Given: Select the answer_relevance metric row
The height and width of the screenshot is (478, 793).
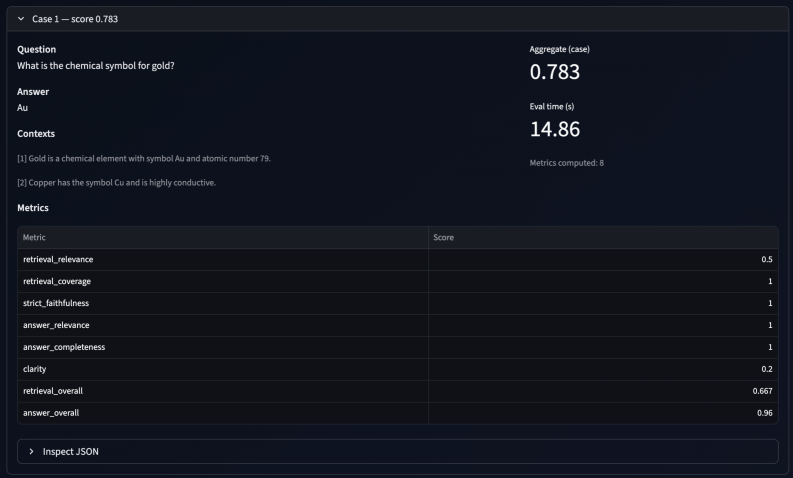Looking at the screenshot, I should 398,325.
